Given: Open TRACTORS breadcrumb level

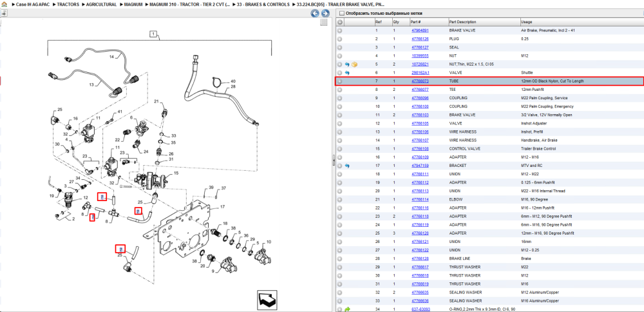Looking at the screenshot, I should point(68,5).
